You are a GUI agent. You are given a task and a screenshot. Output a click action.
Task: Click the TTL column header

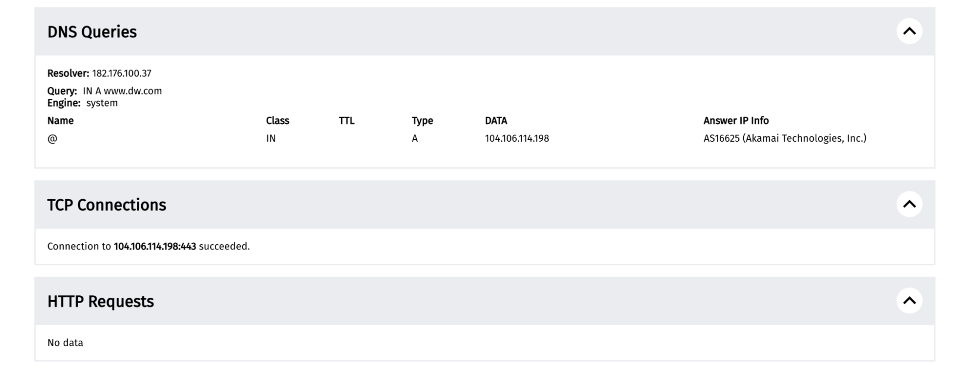[346, 121]
